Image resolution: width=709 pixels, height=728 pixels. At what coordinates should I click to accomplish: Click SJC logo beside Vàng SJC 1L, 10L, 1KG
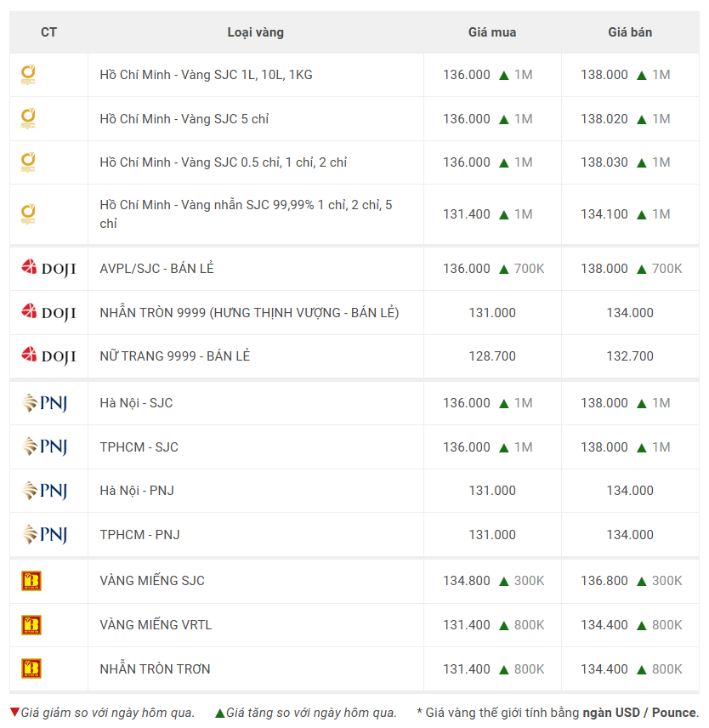pos(28,75)
